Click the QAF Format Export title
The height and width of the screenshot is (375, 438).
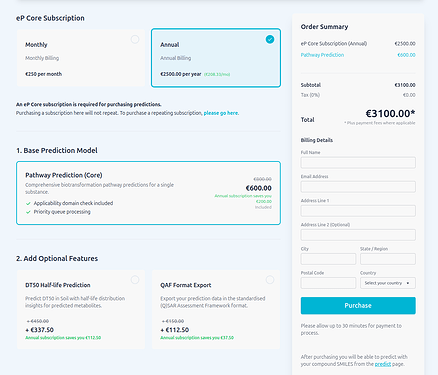(x=186, y=285)
